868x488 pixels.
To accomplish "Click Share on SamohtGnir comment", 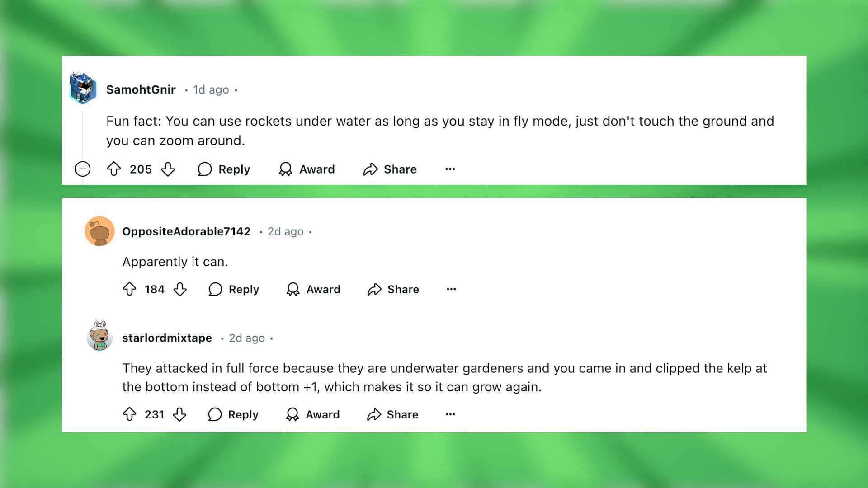I will (x=390, y=169).
